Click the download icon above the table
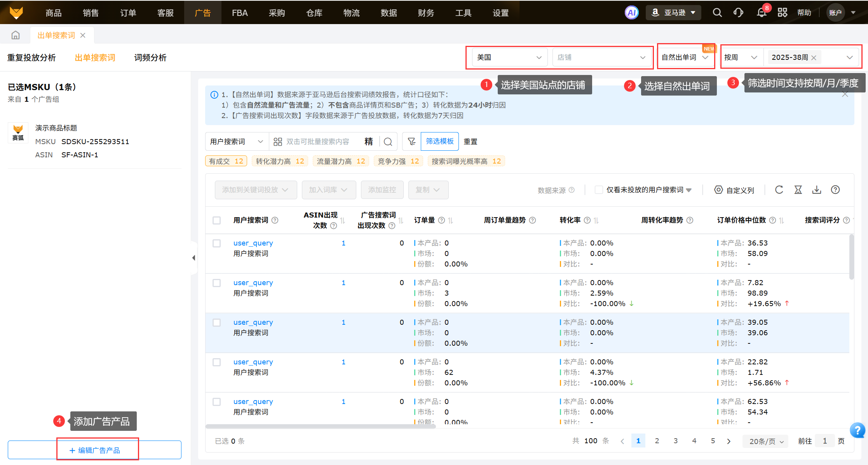868x465 pixels. coord(817,190)
